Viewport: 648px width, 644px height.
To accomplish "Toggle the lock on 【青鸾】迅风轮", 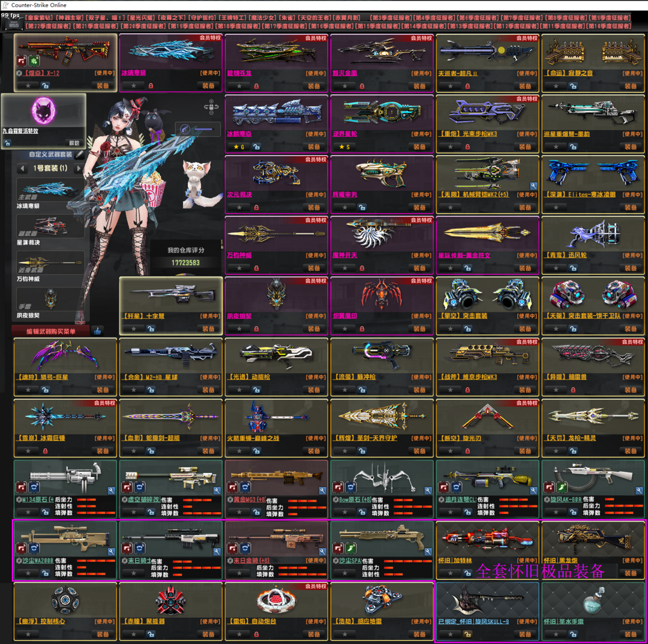I will pyautogui.click(x=573, y=268).
